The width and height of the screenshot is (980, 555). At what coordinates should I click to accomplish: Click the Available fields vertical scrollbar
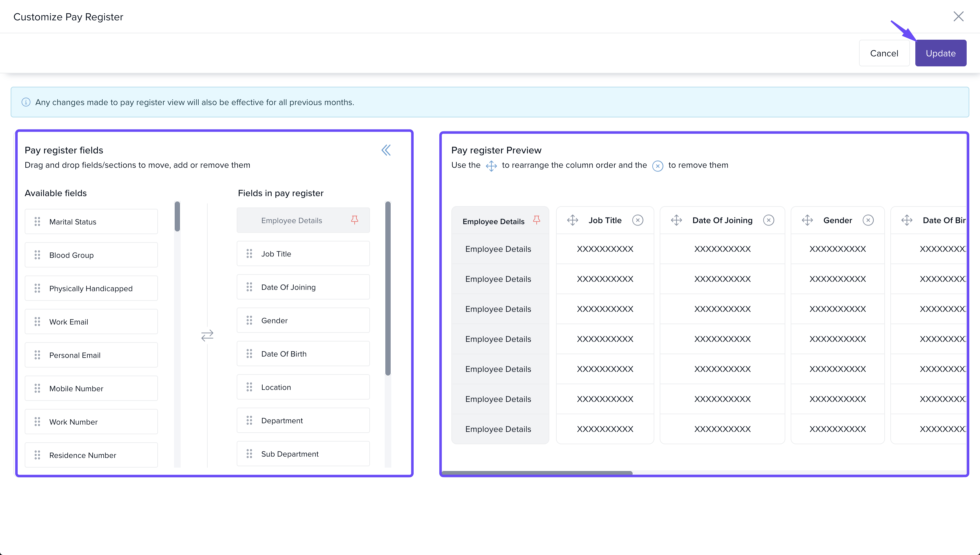tap(177, 216)
